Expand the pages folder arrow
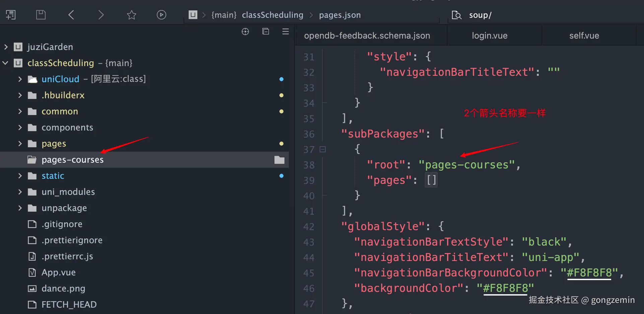This screenshot has height=314, width=644. coord(20,144)
